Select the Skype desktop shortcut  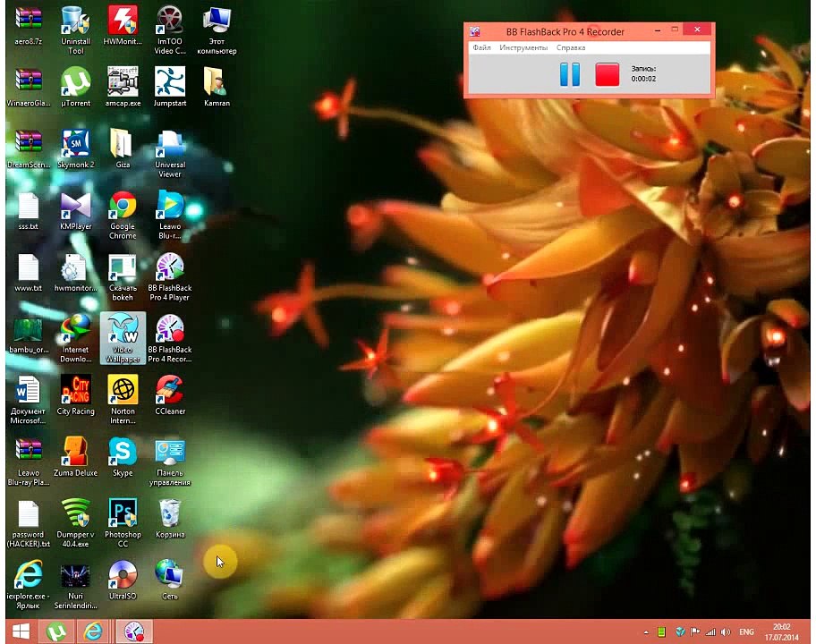123,453
